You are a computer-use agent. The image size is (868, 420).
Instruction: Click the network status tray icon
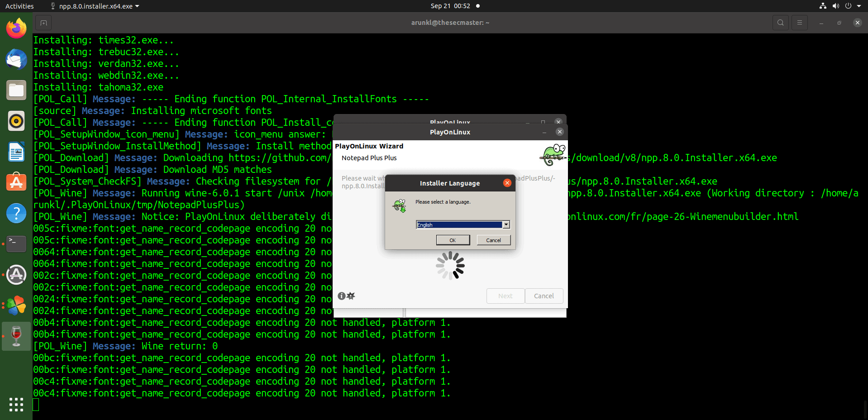823,6
